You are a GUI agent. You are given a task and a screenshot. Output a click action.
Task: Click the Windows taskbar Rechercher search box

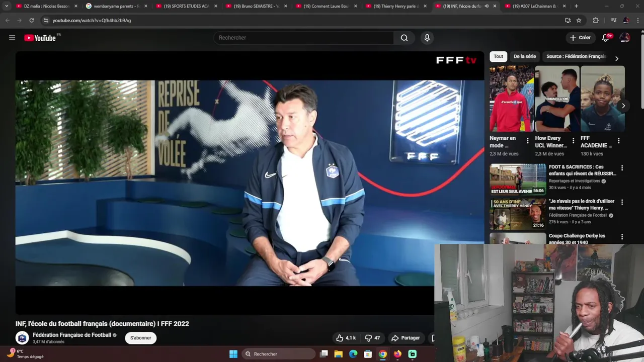point(278,354)
